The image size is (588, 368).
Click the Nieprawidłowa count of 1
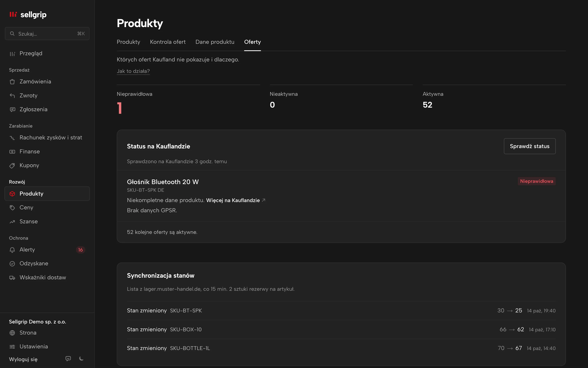(119, 108)
